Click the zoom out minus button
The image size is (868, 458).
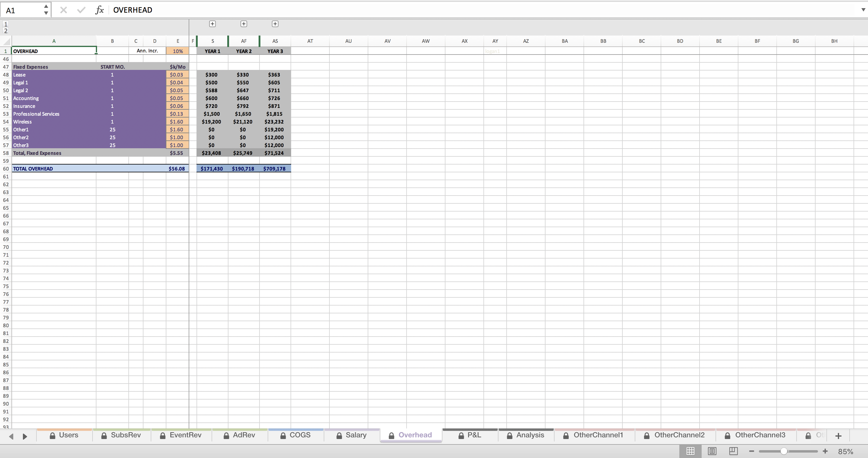[x=751, y=451]
